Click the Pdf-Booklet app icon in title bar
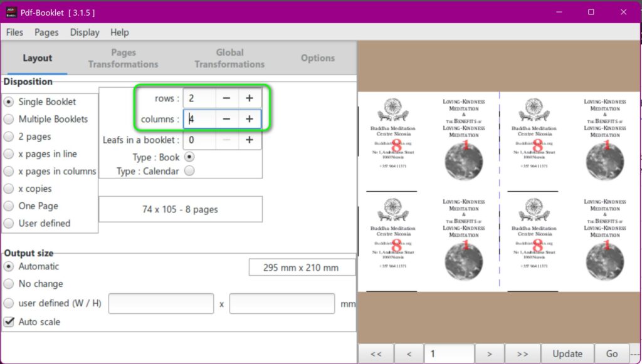This screenshot has height=364, width=642. 11,13
